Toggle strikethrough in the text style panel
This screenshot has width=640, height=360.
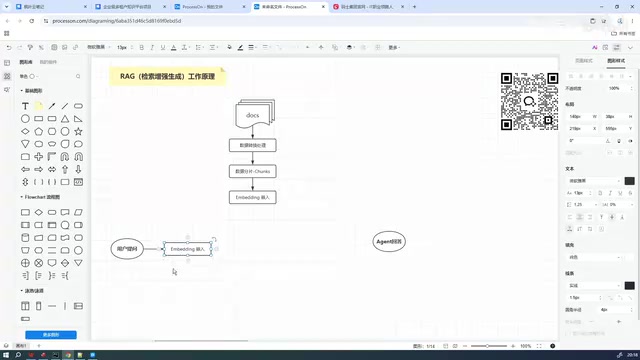(630, 193)
